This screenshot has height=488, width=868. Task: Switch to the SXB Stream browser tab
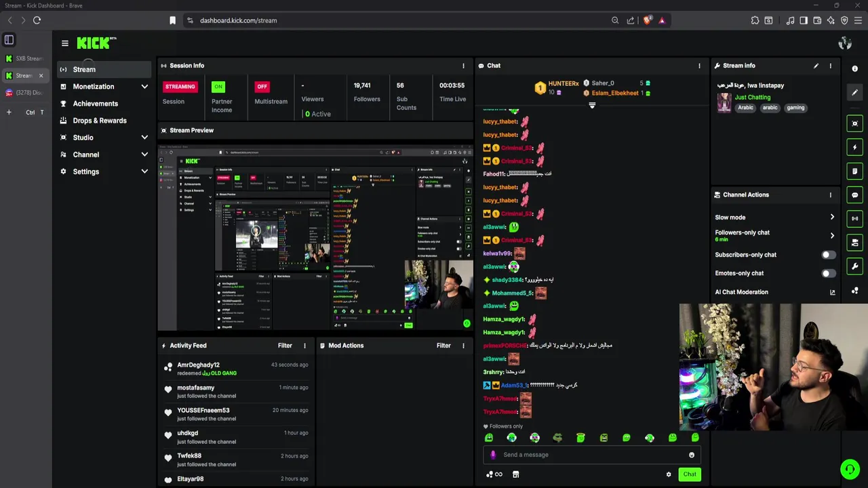pyautogui.click(x=24, y=59)
